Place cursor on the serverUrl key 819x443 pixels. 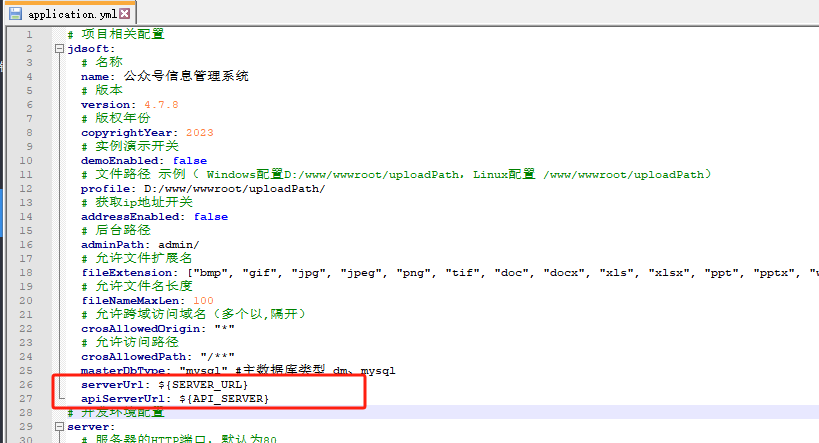(115, 384)
